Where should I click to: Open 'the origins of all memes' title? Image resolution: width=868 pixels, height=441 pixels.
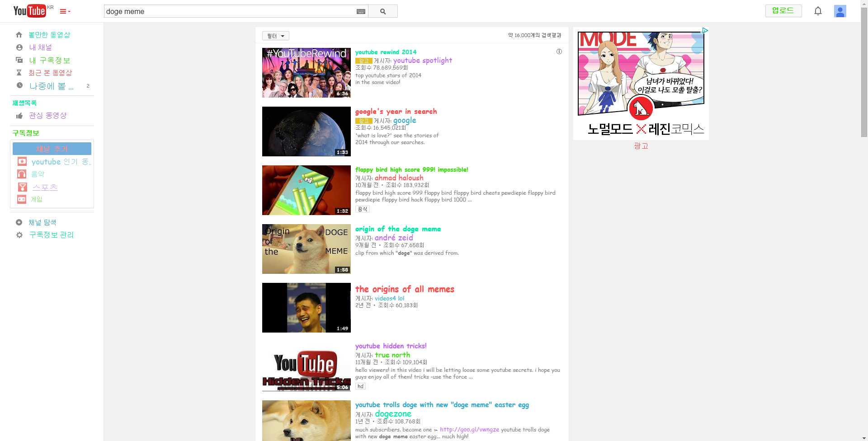tap(405, 289)
